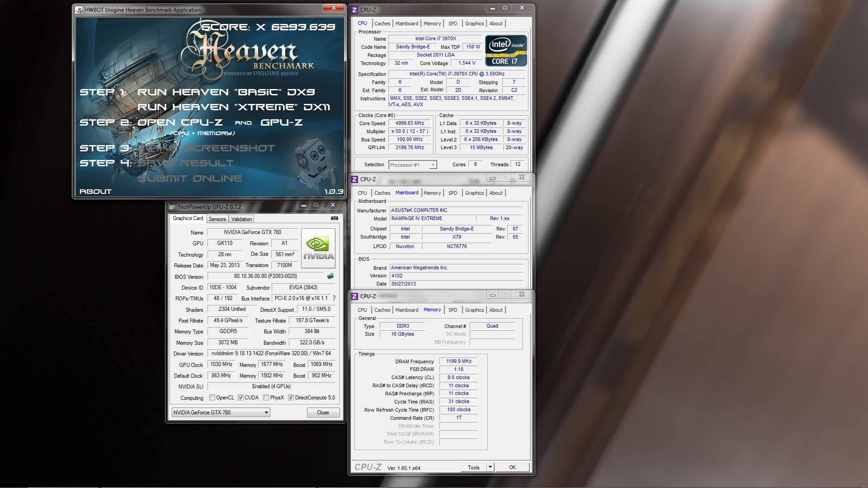The image size is (868, 488).
Task: Click Run Heaven "Xtreme" DX11
Action: pos(234,107)
